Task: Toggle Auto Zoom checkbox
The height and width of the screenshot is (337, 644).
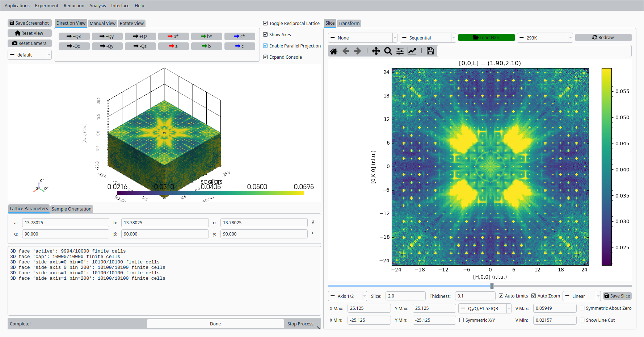Action: tap(534, 296)
